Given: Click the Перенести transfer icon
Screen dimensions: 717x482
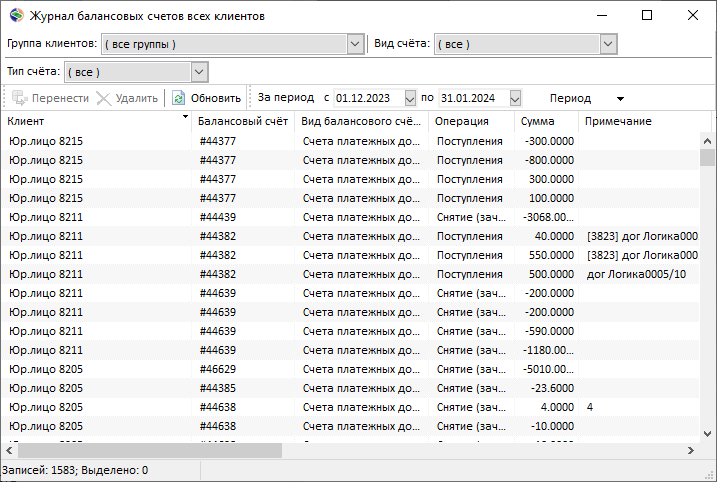Looking at the screenshot, I should [20, 98].
